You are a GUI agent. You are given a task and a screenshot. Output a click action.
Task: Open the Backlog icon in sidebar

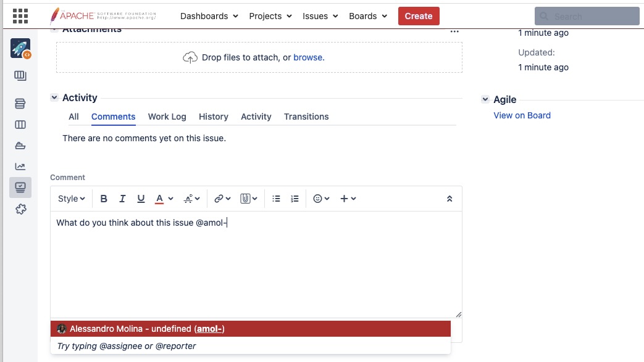tap(20, 104)
